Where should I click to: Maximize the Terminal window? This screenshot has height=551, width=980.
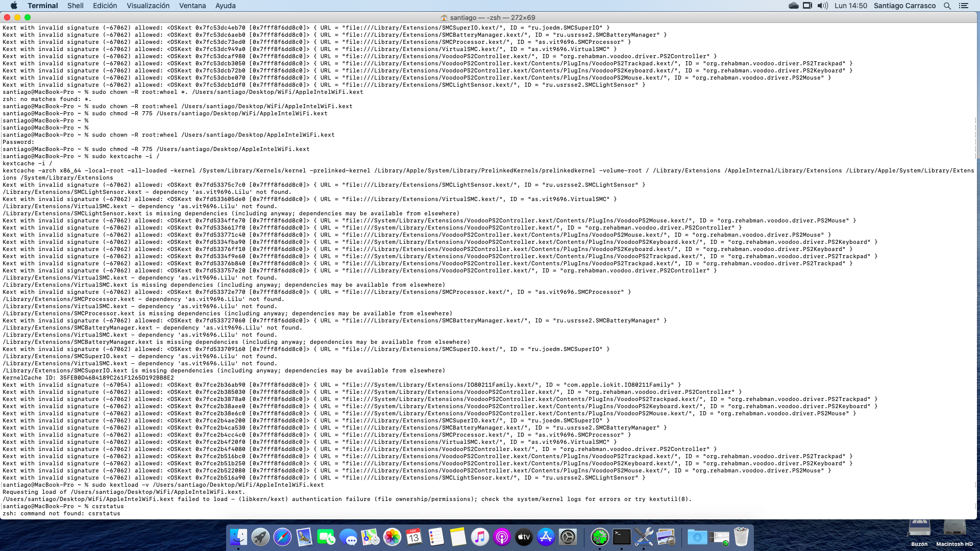pos(28,17)
